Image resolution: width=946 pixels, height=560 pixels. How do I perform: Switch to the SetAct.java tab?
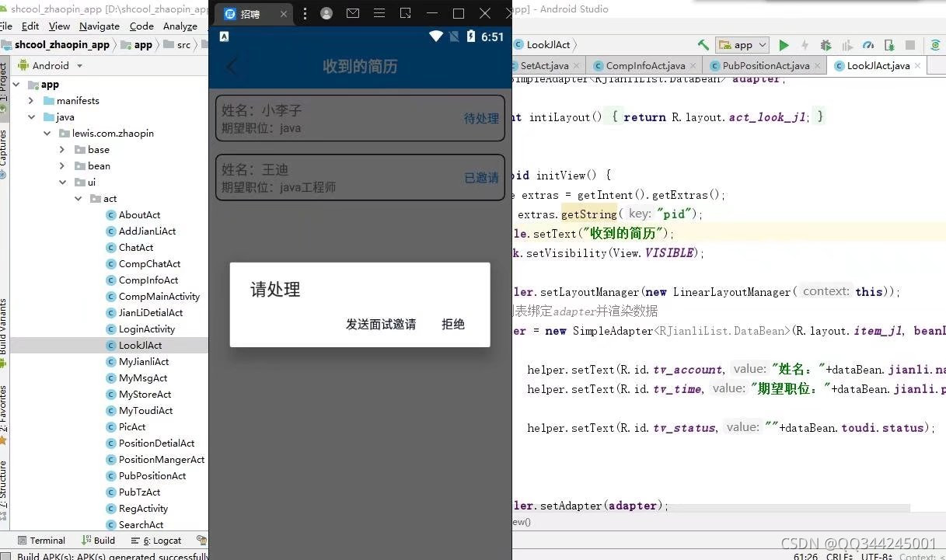pyautogui.click(x=544, y=66)
